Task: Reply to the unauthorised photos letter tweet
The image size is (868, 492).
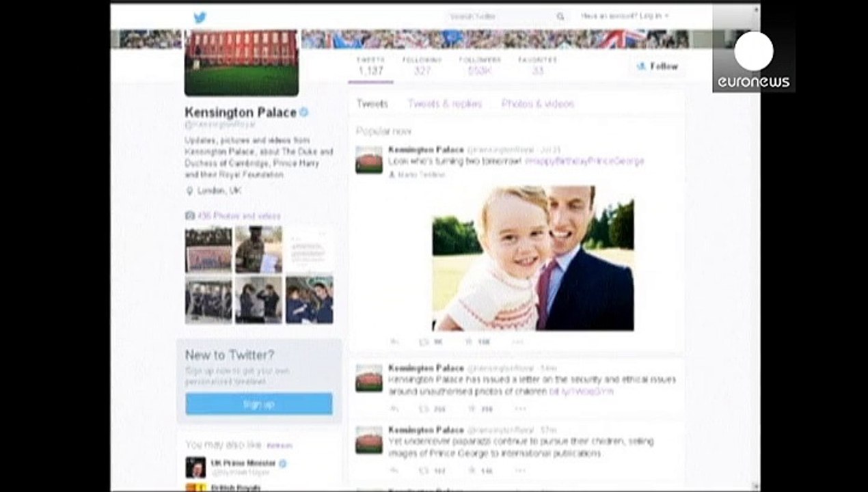Action: coord(394,409)
